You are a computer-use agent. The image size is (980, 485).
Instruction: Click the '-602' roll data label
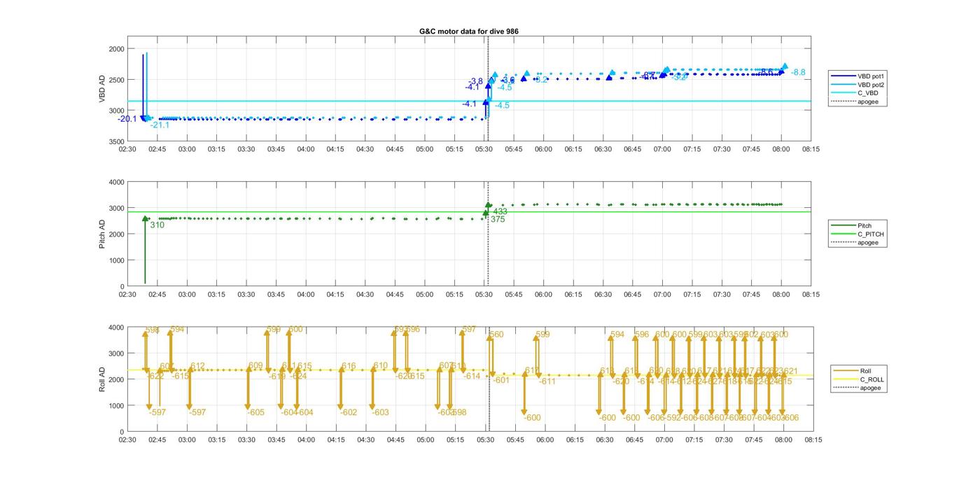tap(349, 412)
